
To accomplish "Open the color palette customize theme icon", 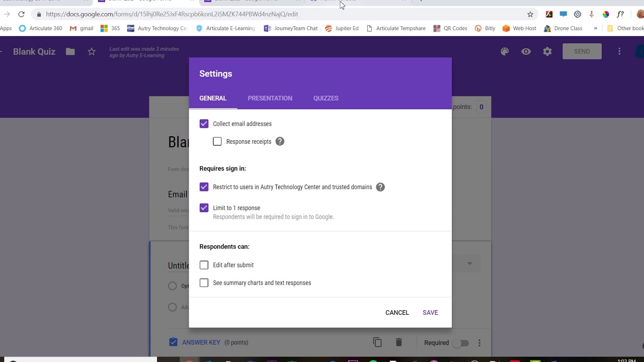I will pos(505,51).
